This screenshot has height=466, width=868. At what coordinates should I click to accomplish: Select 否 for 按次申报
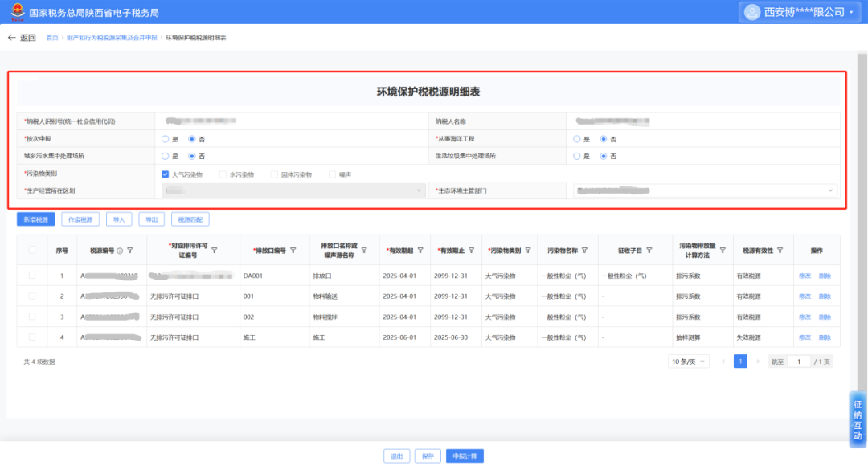click(191, 139)
